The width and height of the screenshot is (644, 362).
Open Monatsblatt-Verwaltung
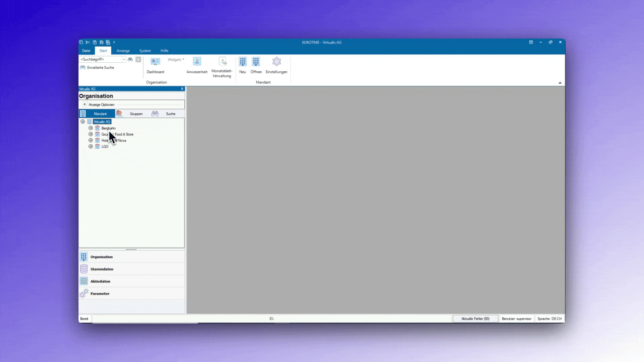coord(222,67)
